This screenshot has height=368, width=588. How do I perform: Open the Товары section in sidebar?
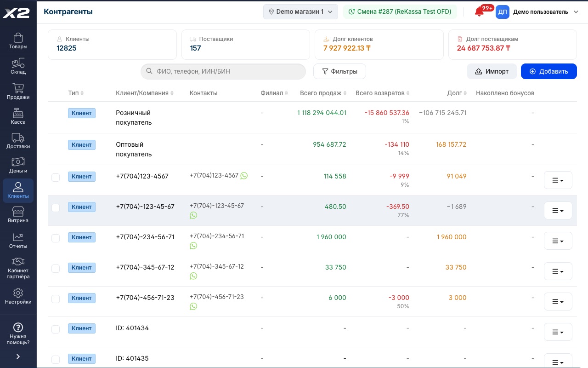click(x=18, y=41)
